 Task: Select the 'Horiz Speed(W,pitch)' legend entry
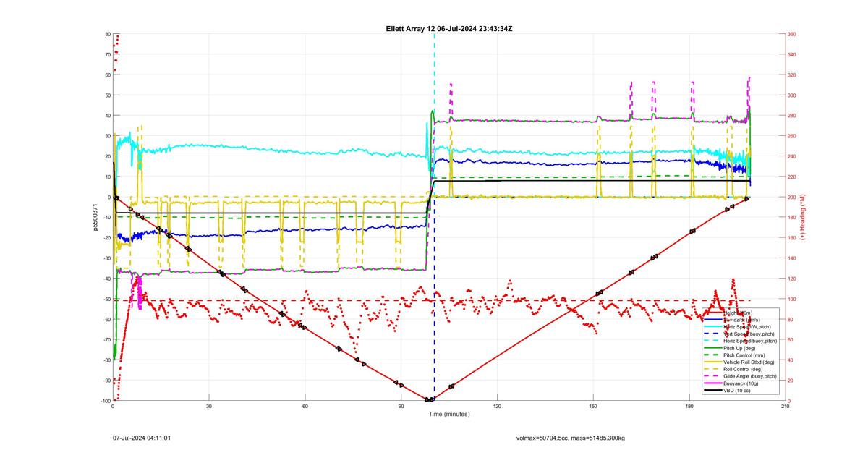747,327
